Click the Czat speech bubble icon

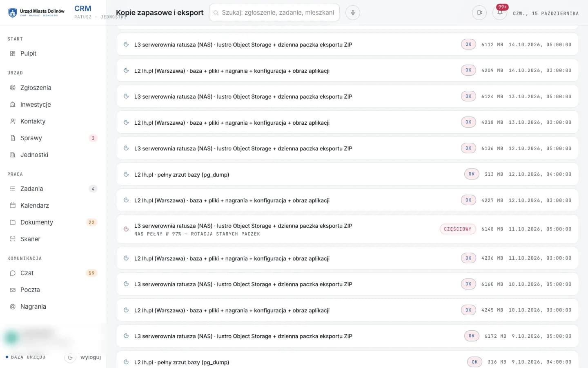[x=13, y=273]
